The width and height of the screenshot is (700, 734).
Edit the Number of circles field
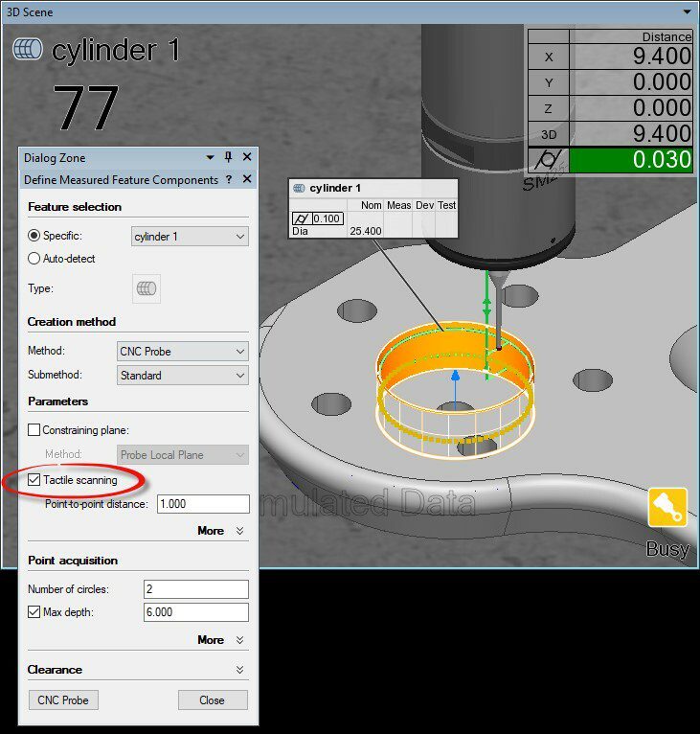[x=196, y=589]
